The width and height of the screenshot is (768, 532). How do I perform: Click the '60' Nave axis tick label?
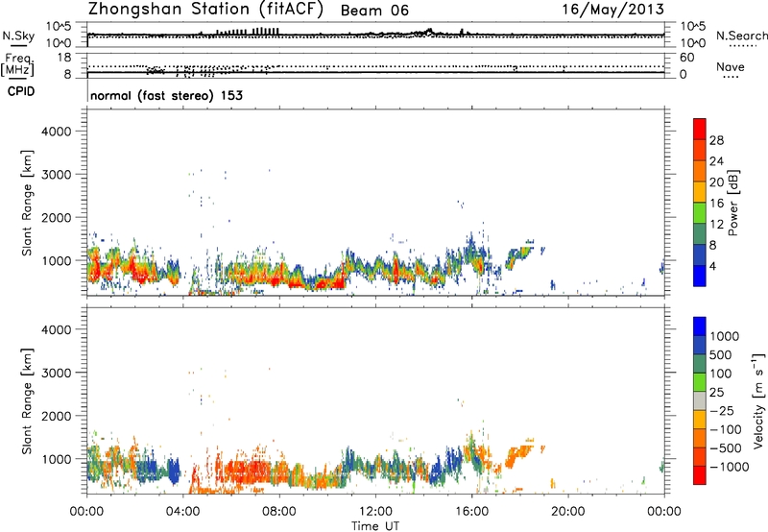click(687, 58)
